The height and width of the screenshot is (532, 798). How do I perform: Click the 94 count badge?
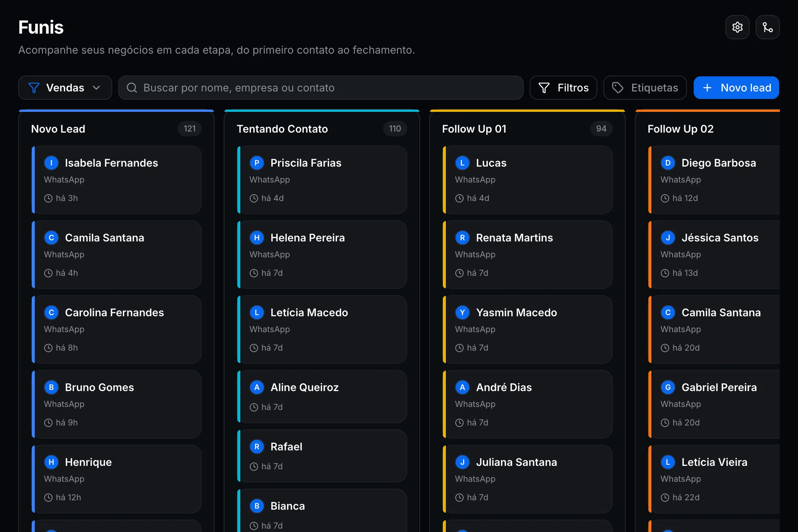(x=601, y=129)
